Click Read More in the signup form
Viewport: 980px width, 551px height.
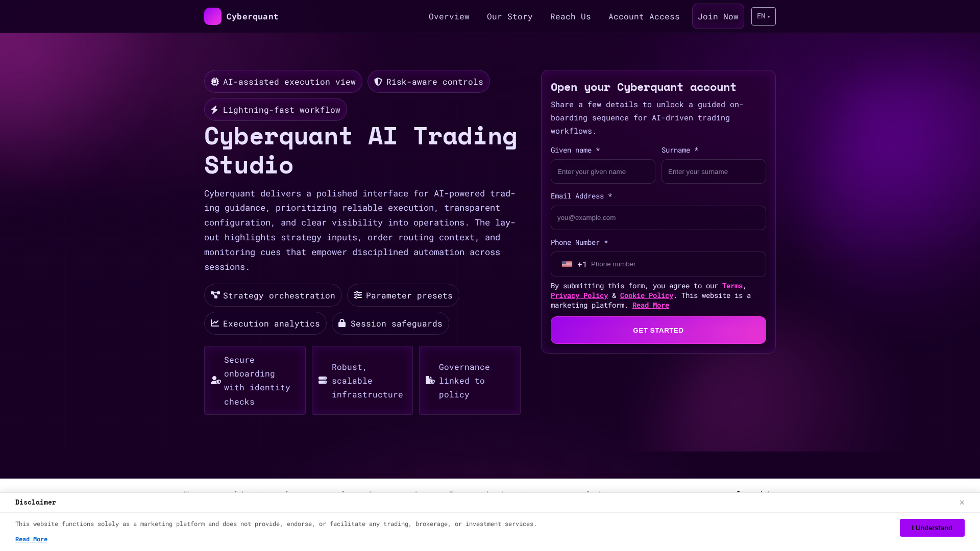[x=651, y=305]
